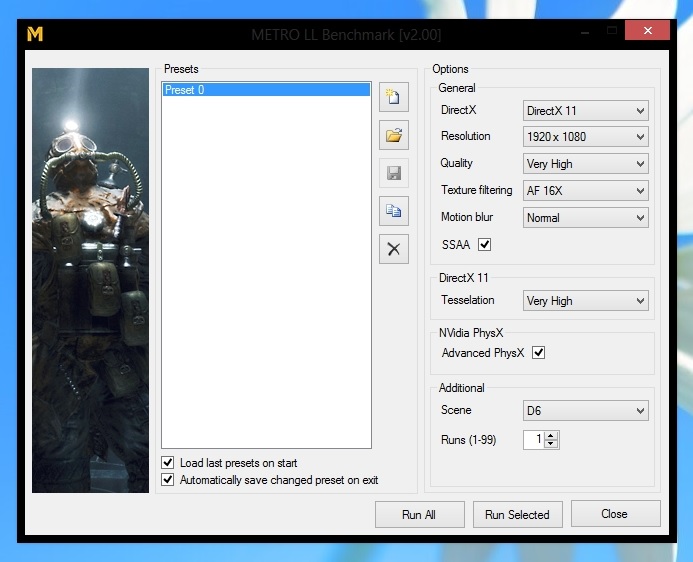Open the DirectX version dropdown
This screenshot has height=562, width=693.
point(586,110)
